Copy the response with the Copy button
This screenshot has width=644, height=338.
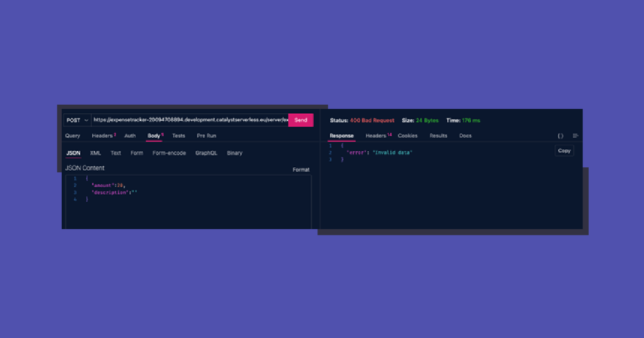click(564, 151)
